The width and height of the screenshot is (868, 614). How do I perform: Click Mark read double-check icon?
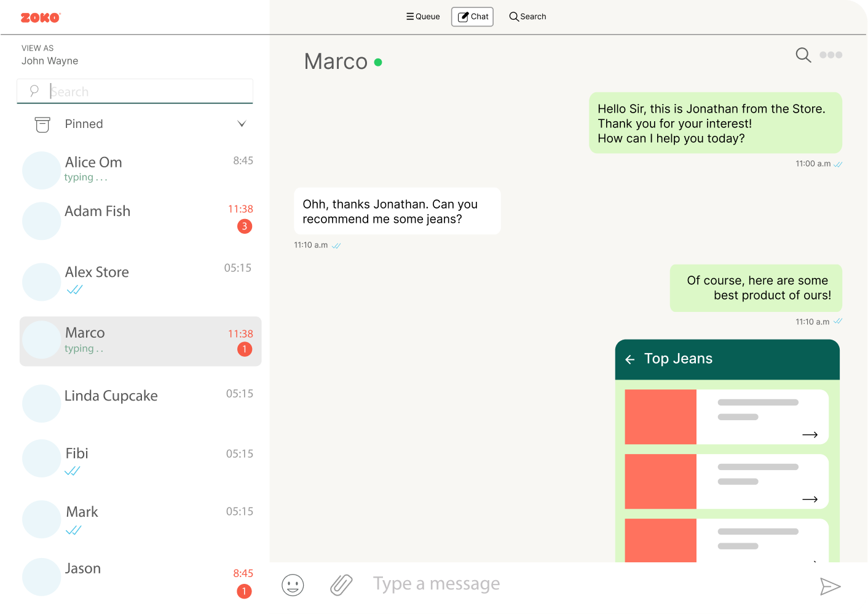pyautogui.click(x=73, y=530)
